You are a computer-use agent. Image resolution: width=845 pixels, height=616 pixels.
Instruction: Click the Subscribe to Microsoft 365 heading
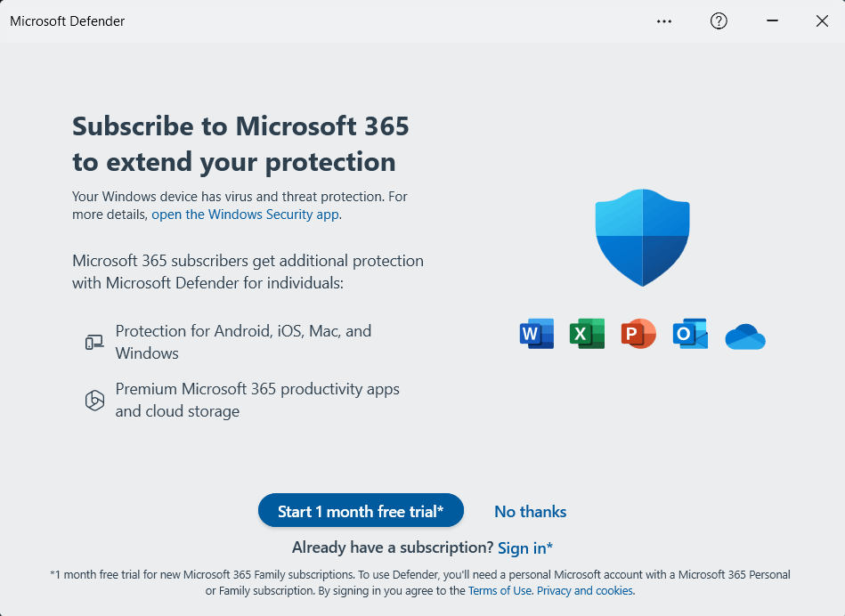tap(241, 144)
